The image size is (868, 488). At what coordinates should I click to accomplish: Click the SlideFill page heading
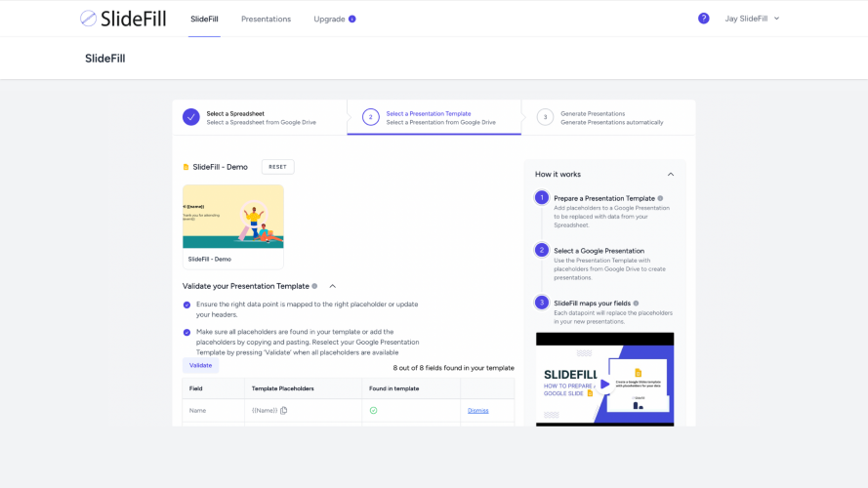pyautogui.click(x=105, y=59)
